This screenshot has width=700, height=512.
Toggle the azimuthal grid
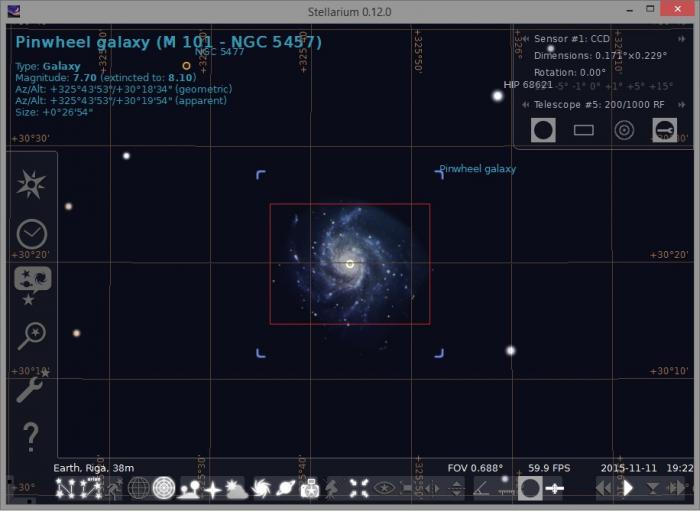164,488
